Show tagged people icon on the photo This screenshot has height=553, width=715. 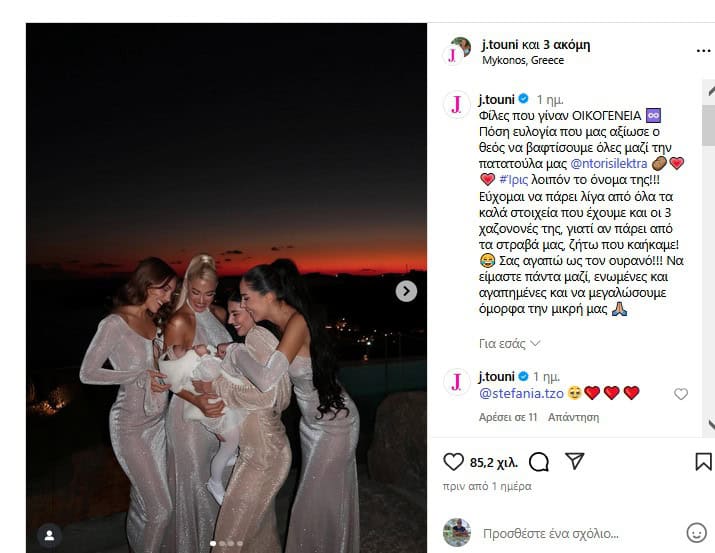pyautogui.click(x=49, y=536)
